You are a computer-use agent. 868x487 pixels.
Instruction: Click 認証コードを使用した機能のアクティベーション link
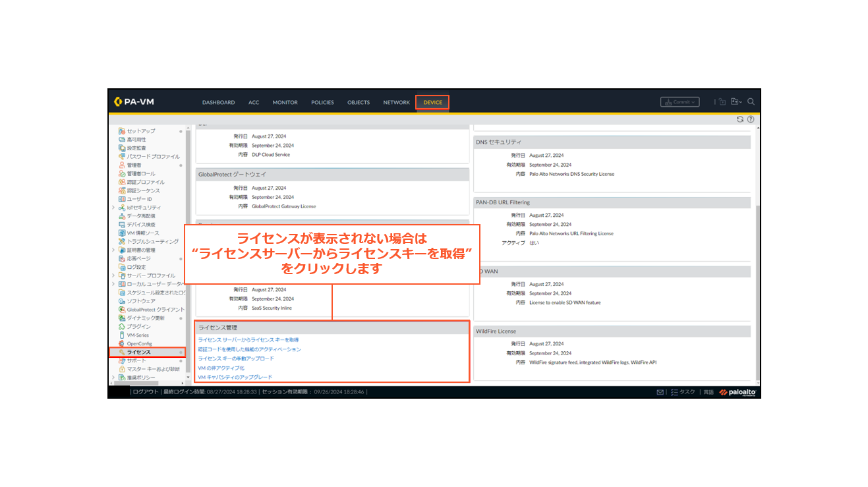[249, 349]
